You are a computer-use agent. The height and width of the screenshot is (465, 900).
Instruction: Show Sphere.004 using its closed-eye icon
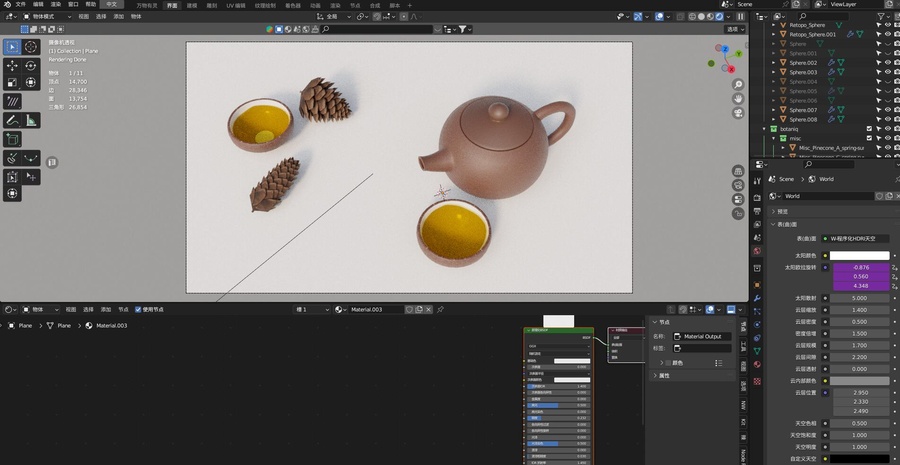(x=888, y=82)
